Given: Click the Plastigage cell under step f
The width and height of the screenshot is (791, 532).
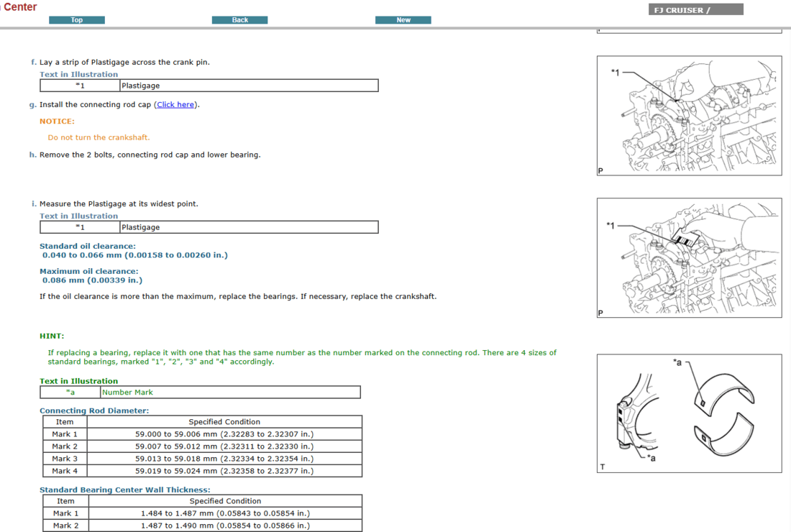Looking at the screenshot, I should [x=248, y=86].
